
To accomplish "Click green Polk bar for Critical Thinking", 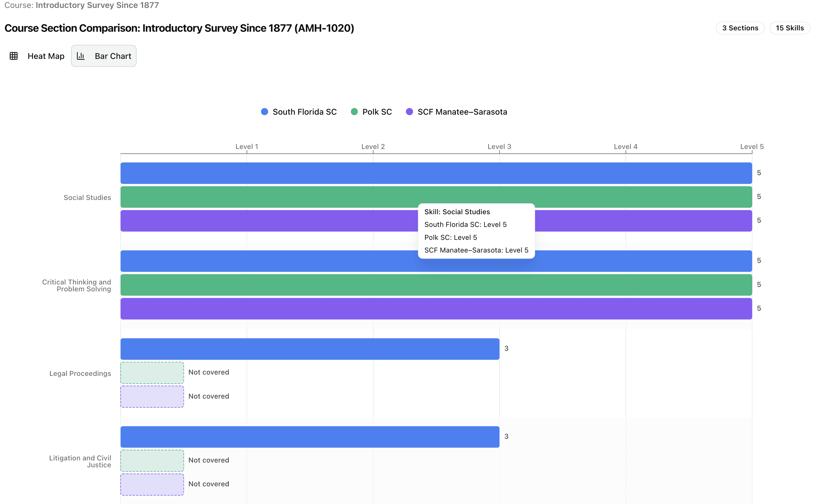I will pyautogui.click(x=436, y=285).
